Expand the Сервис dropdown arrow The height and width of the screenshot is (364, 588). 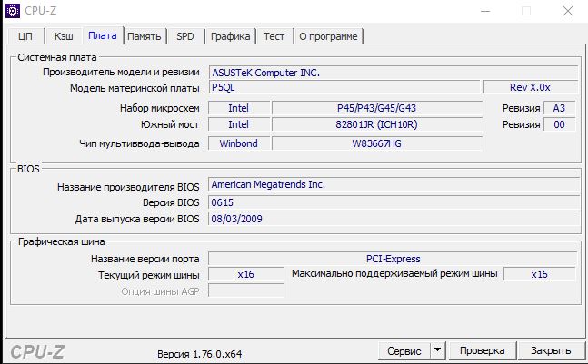coord(437,350)
